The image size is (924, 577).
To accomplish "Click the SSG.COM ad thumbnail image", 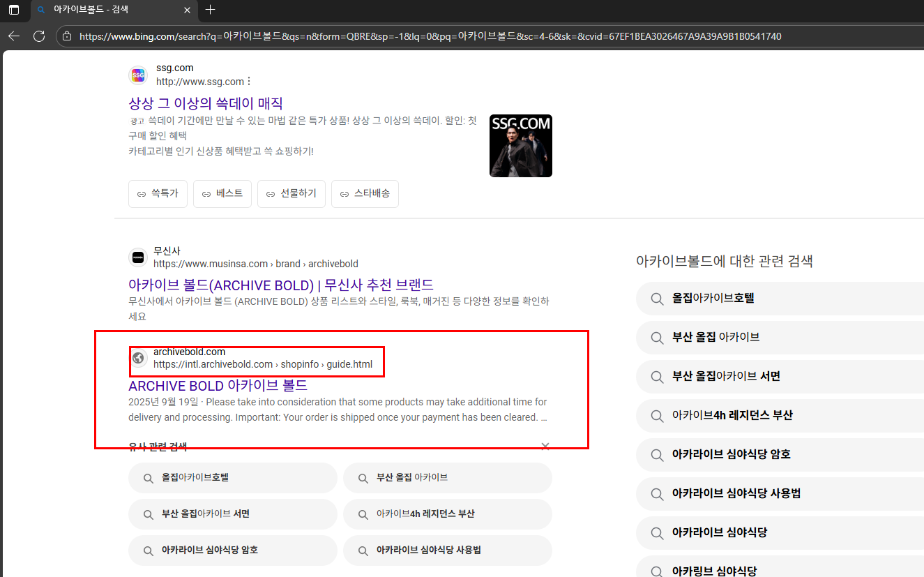I will pos(521,146).
